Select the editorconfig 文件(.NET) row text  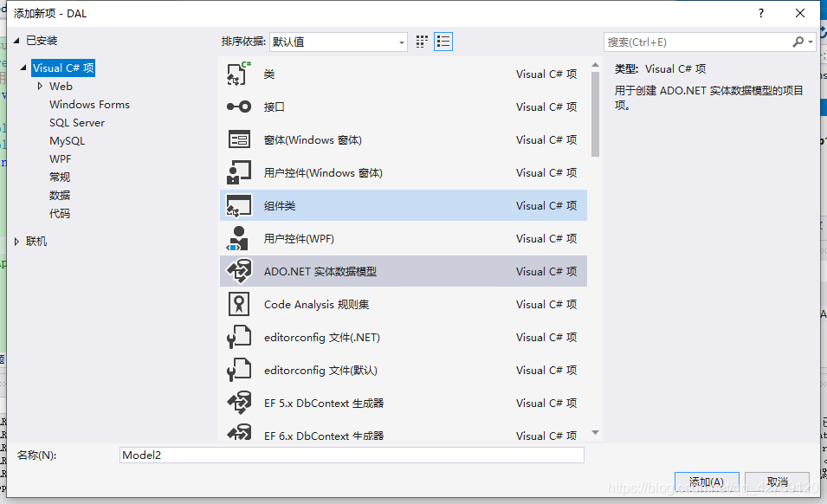pyautogui.click(x=322, y=338)
